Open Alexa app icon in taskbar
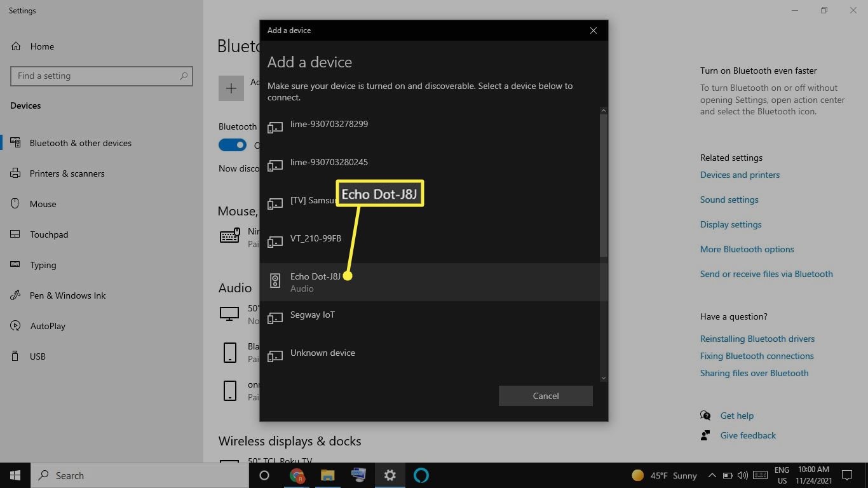868x488 pixels. pos(421,475)
